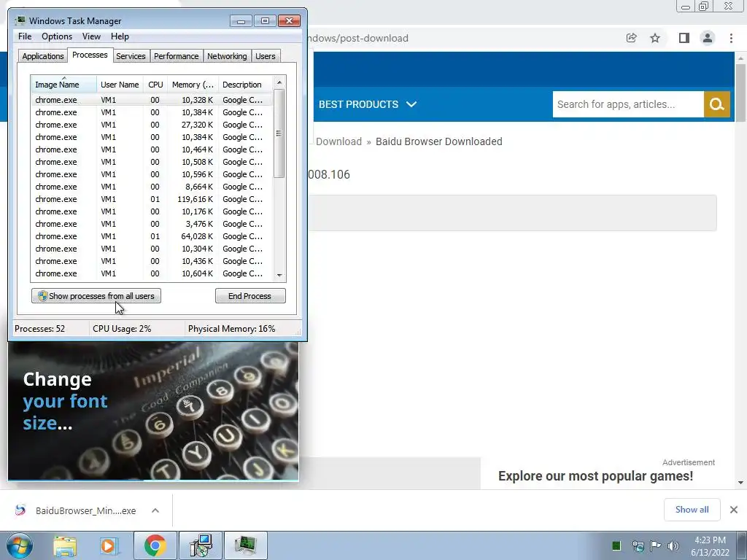Click the process list scroll up arrow
The width and height of the screenshot is (747, 560).
point(279,82)
